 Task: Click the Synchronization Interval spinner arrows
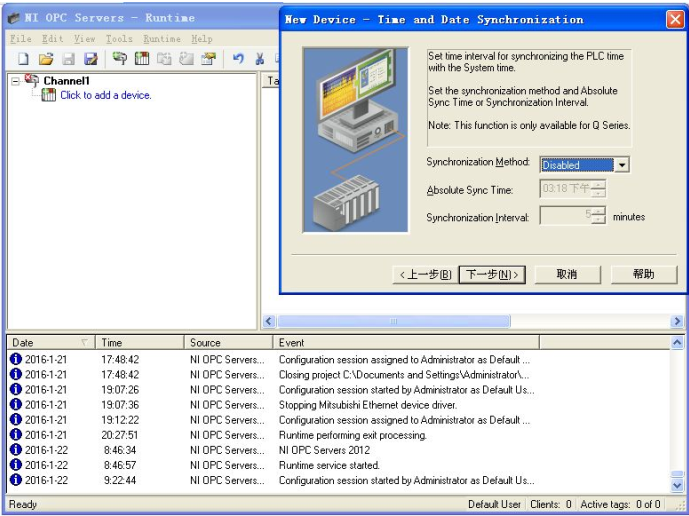coord(598,216)
